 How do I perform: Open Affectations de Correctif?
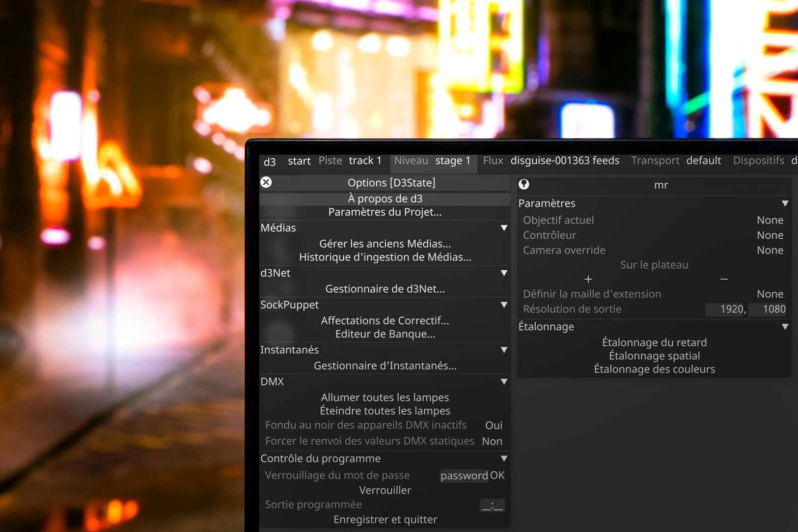(385, 321)
